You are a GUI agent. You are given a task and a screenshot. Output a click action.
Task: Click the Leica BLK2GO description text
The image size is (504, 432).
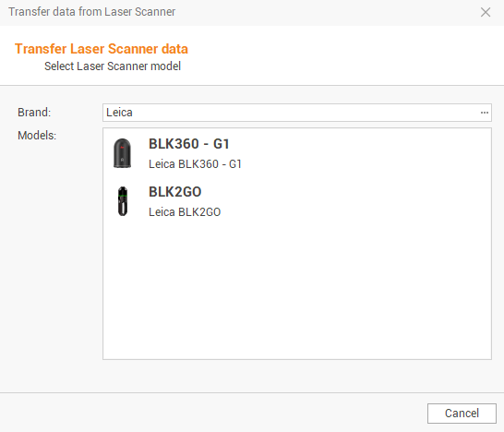coord(185,211)
